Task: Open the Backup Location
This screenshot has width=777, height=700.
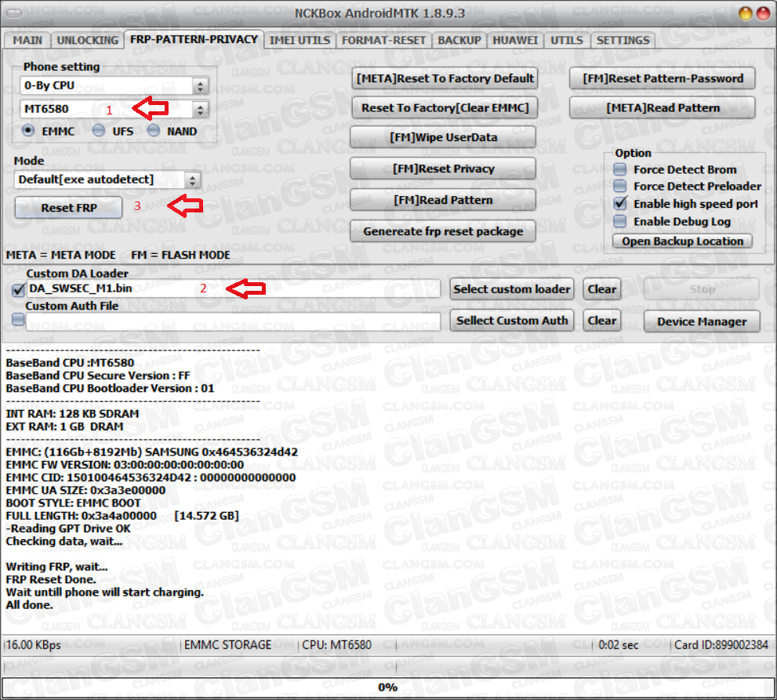Action: coord(682,241)
